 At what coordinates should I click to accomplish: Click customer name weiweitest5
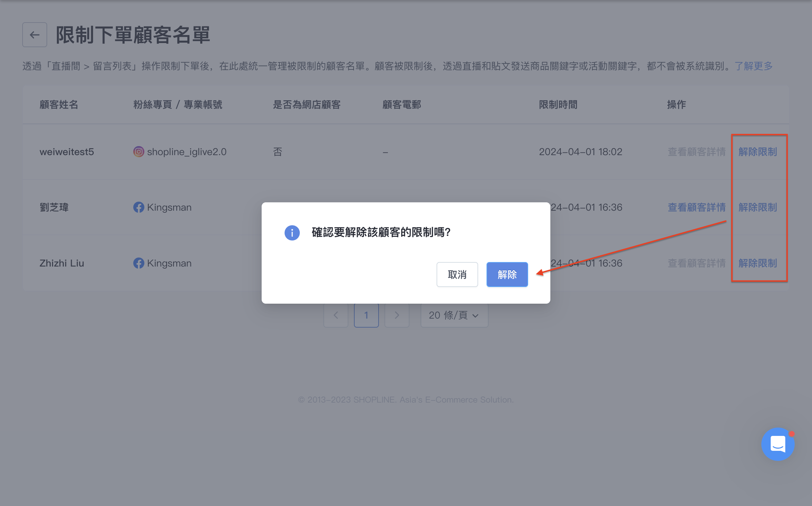tap(67, 152)
